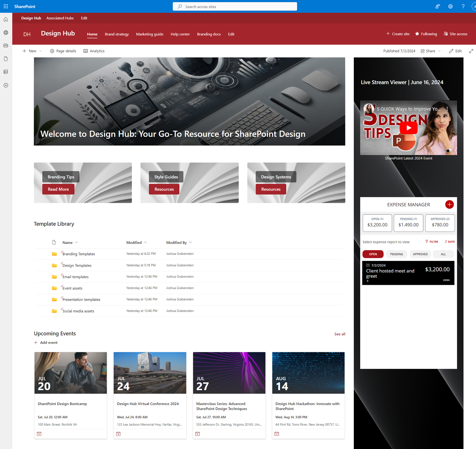Open the Modified By column dropdown
Viewport: 476px width, 449px height.
[x=190, y=242]
